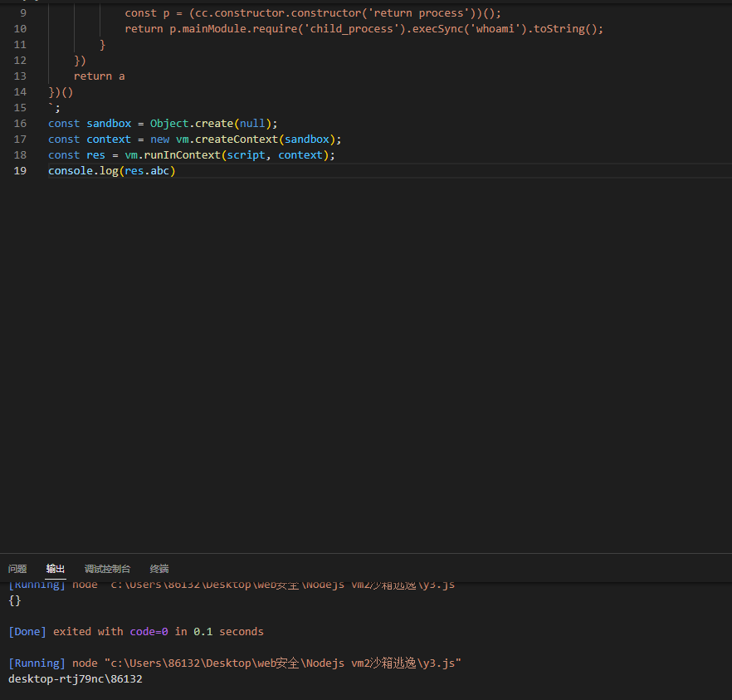Click 'child_process' string on line 10

352,29
